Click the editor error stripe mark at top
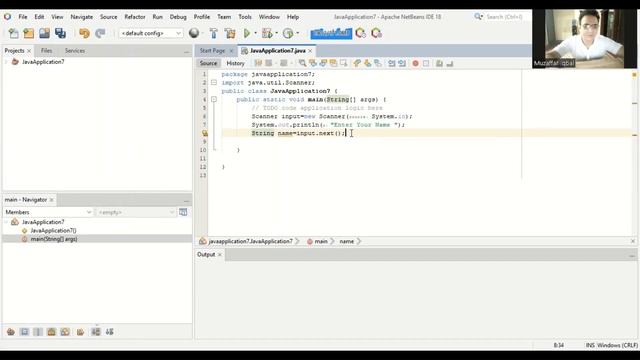The height and width of the screenshot is (360, 640). pyautogui.click(x=634, y=74)
